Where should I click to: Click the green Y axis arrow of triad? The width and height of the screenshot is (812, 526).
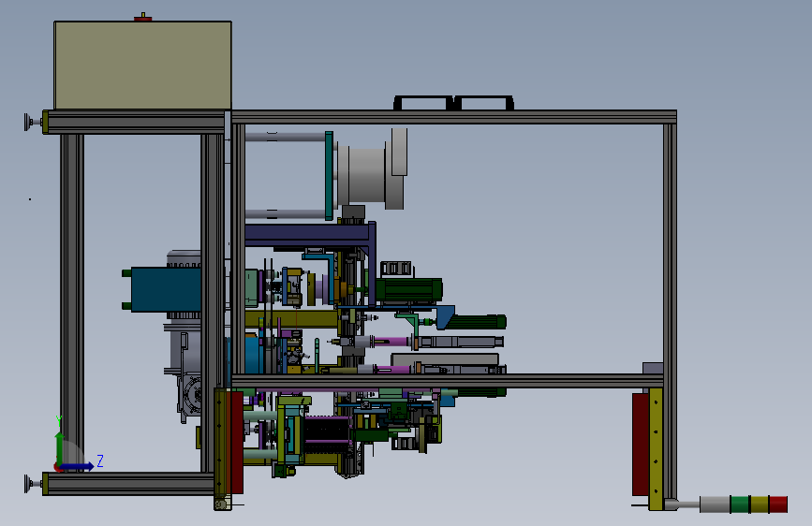pos(59,447)
